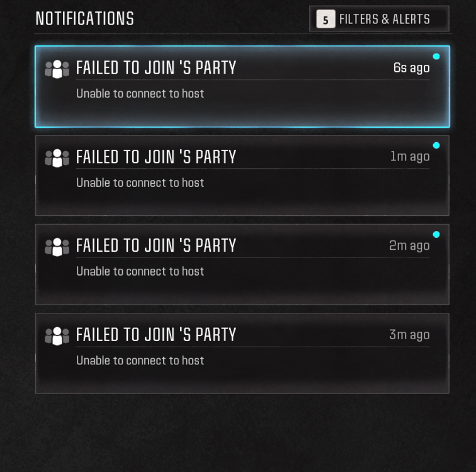Screen dimensions: 476x472
Task: Select the party icon on 3m ago notification
Action: (x=57, y=336)
